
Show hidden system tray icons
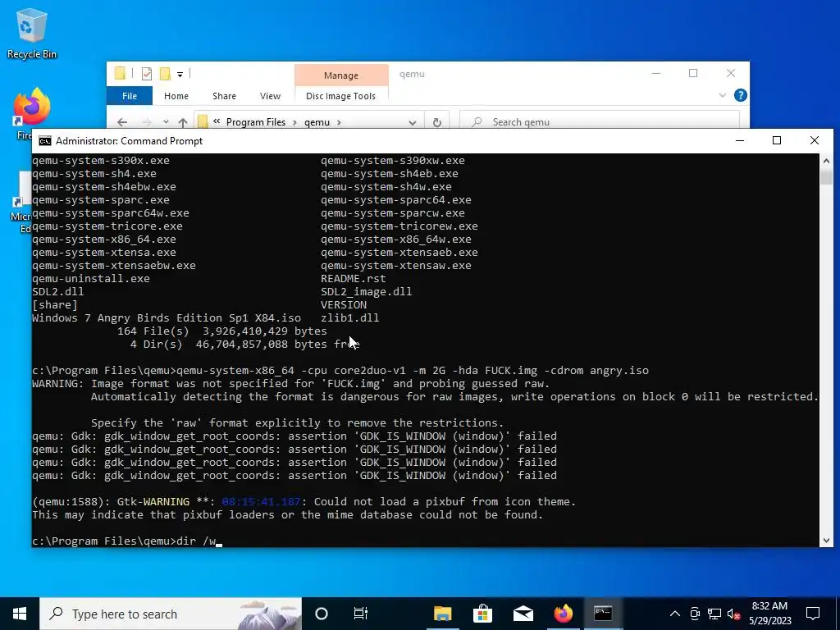[675, 614]
